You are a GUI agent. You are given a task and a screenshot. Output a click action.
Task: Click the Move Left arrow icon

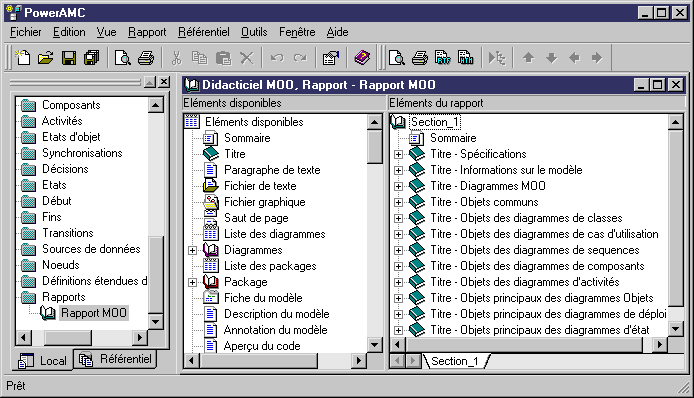coord(574,58)
